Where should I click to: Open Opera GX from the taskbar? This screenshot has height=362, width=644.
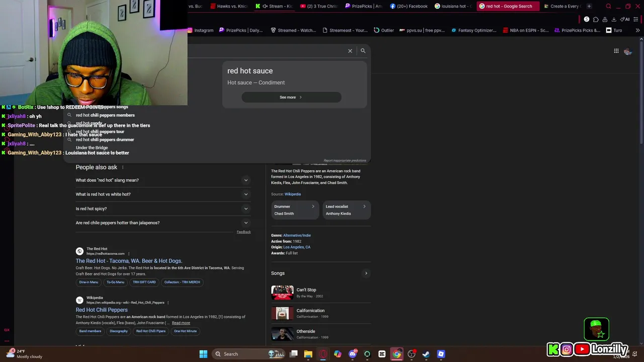pos(323,354)
